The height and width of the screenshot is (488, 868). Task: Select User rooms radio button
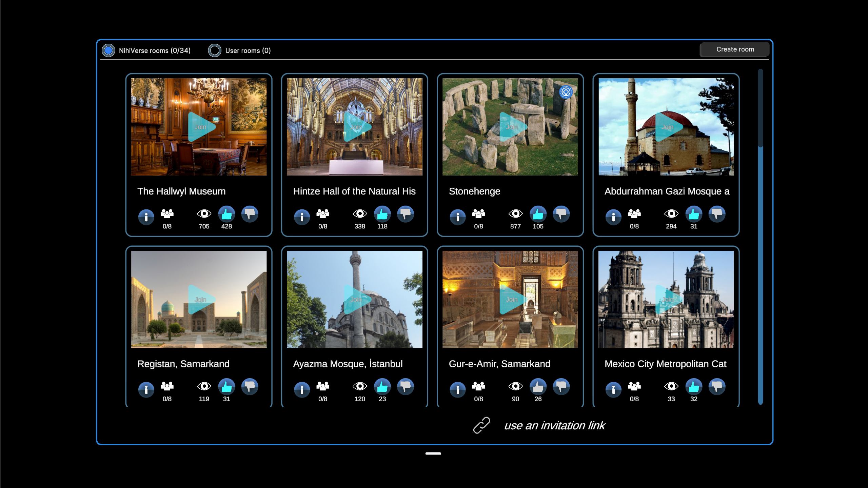pyautogui.click(x=215, y=50)
